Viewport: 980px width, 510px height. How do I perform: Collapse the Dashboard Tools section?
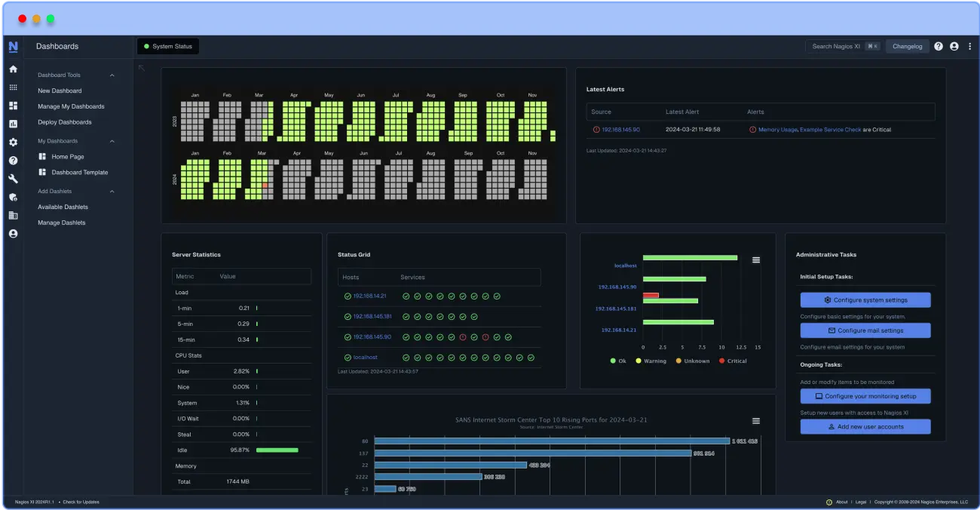coord(112,75)
